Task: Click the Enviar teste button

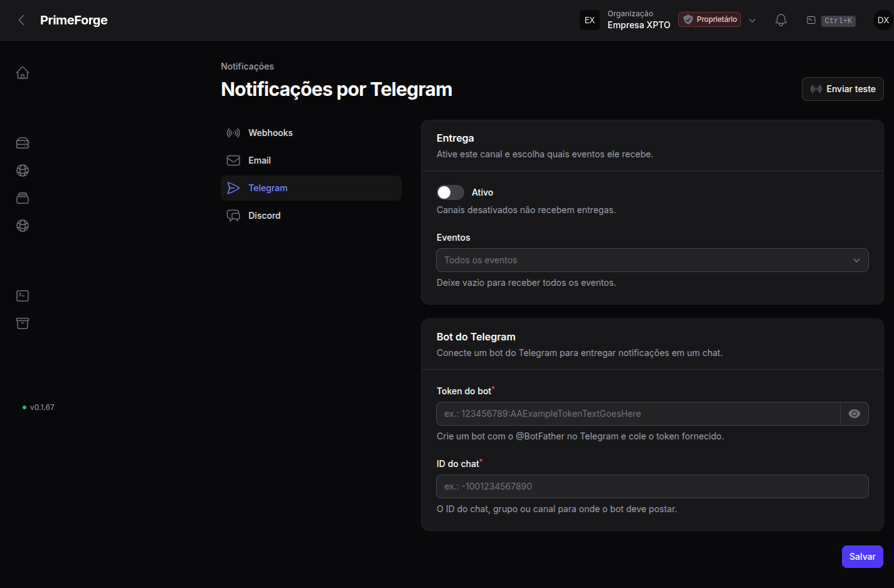Action: point(843,89)
